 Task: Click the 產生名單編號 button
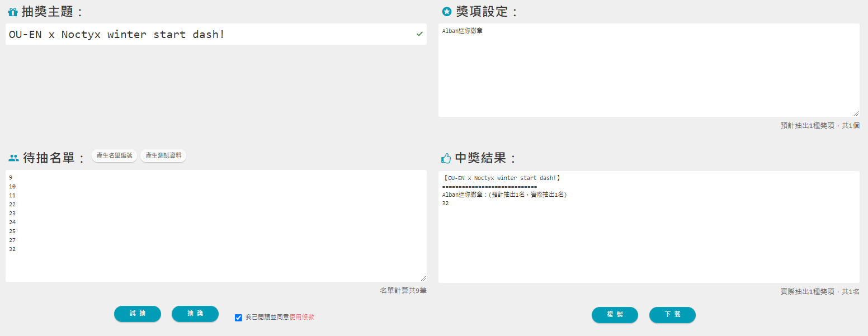click(114, 156)
